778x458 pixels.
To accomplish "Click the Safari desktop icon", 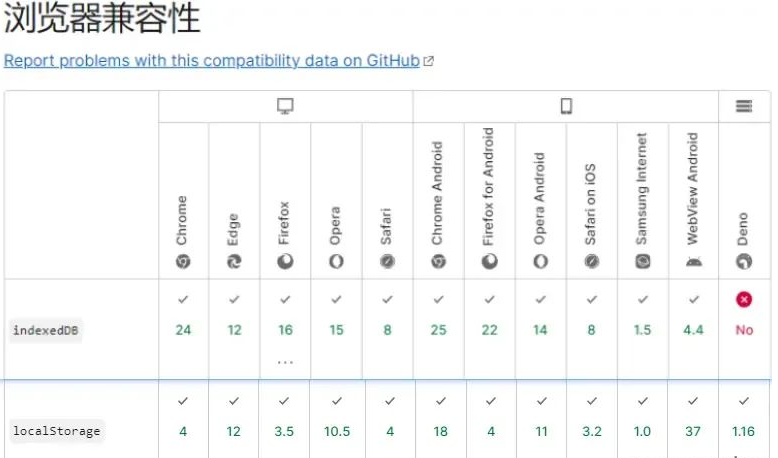I will tap(387, 261).
